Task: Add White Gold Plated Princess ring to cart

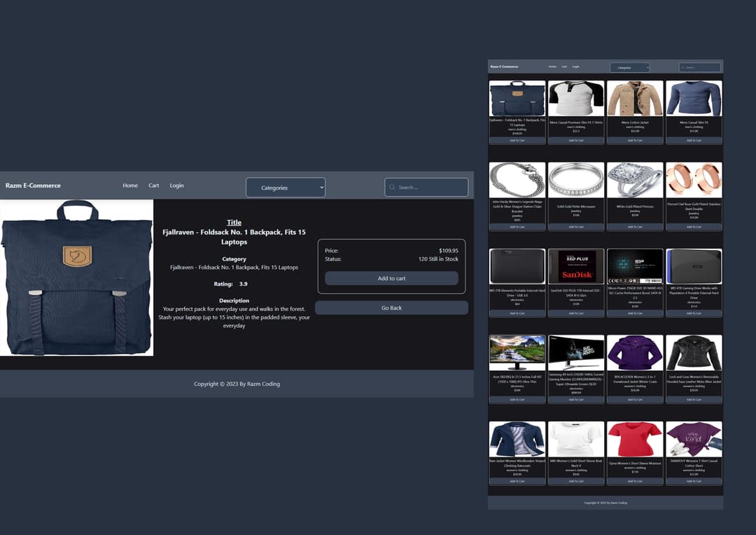Action: [635, 227]
